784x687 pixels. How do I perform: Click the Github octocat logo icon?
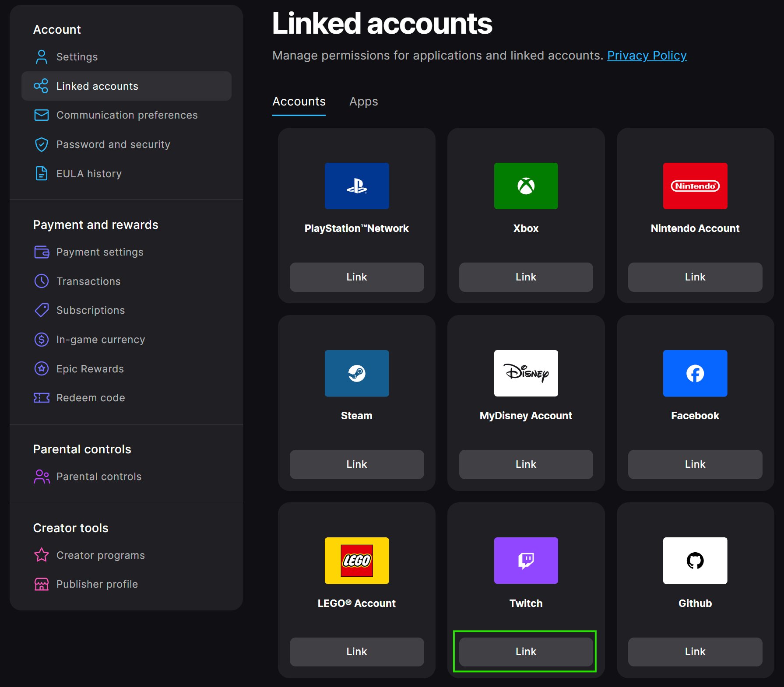pyautogui.click(x=695, y=561)
